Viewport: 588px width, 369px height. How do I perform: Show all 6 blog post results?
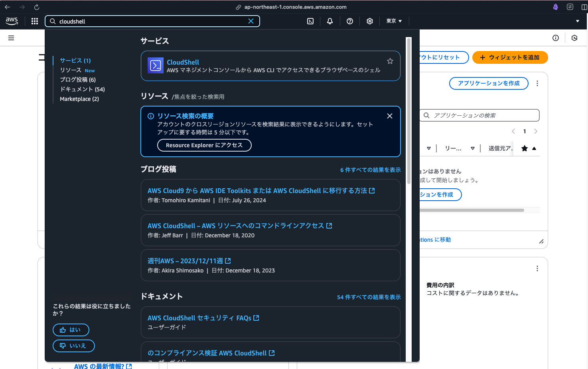coord(370,170)
